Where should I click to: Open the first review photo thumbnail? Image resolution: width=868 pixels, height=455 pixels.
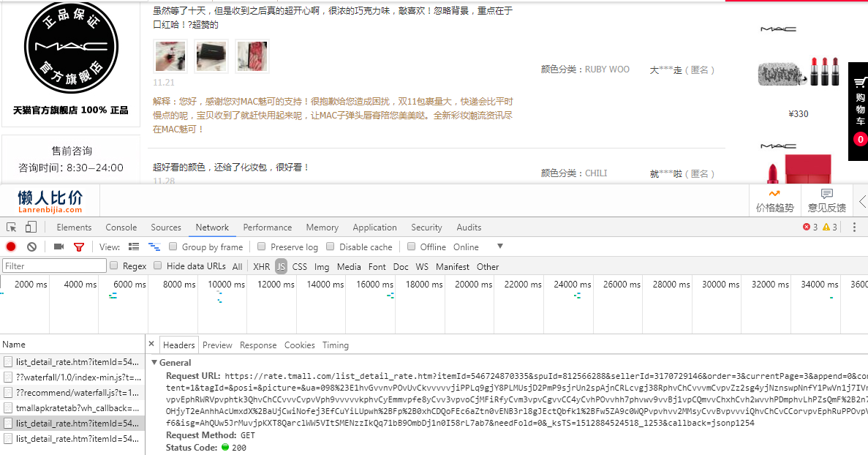pos(170,56)
